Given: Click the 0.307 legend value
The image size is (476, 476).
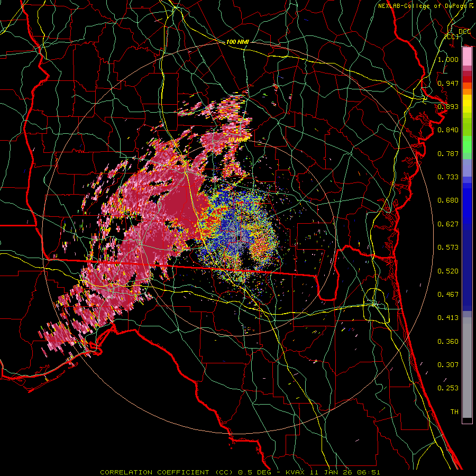Looking at the screenshot, I should pyautogui.click(x=448, y=365).
